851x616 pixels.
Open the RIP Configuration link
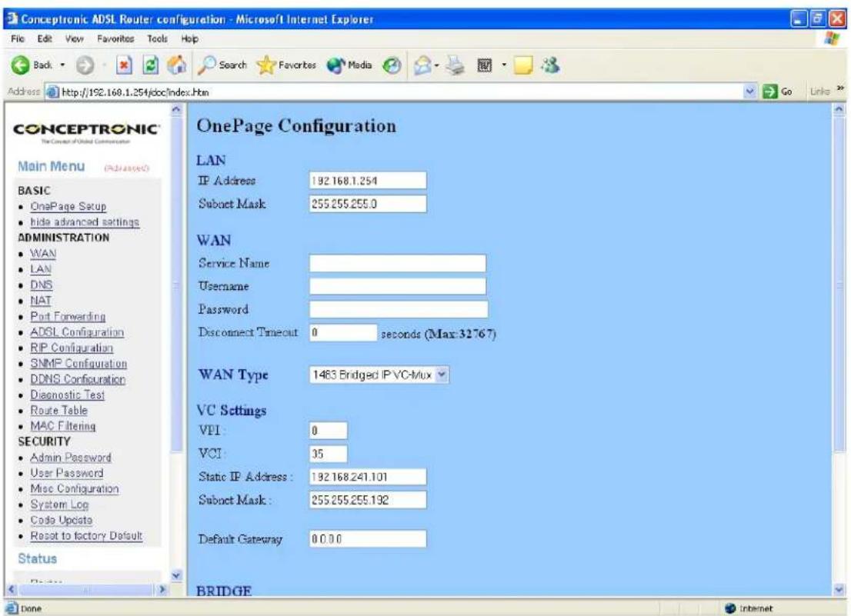point(72,348)
